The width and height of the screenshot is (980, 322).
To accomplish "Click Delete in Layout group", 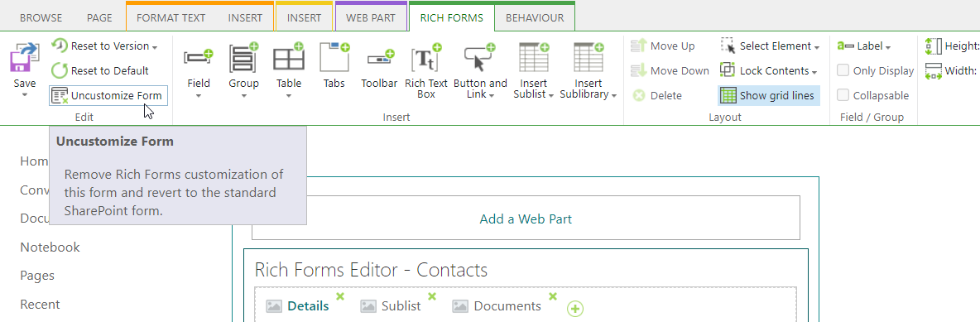I will (x=657, y=96).
